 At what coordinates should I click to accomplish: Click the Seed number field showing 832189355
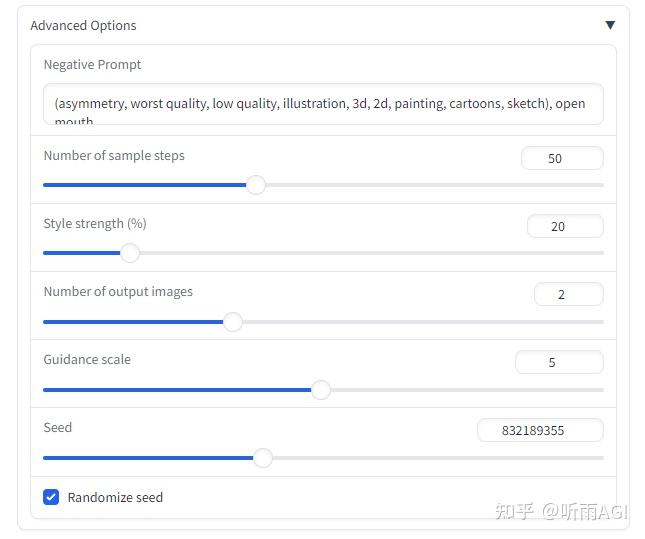(540, 430)
